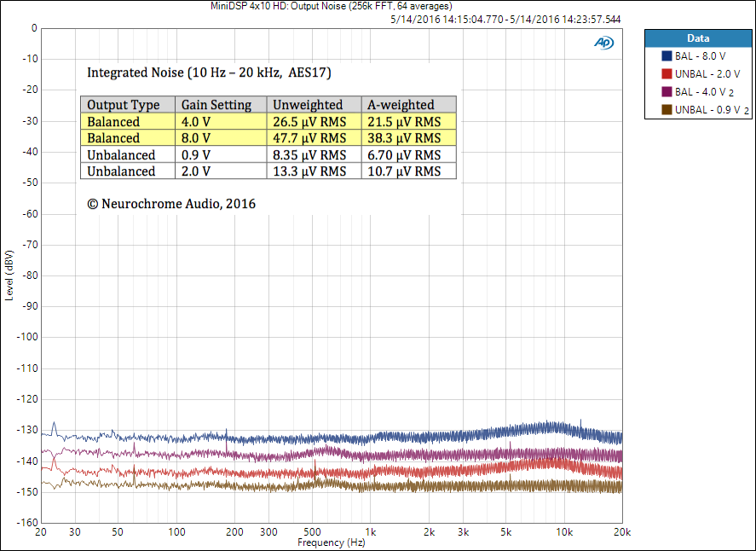This screenshot has width=756, height=551.
Task: Click the 100 frequency tick label
Action: [x=176, y=531]
